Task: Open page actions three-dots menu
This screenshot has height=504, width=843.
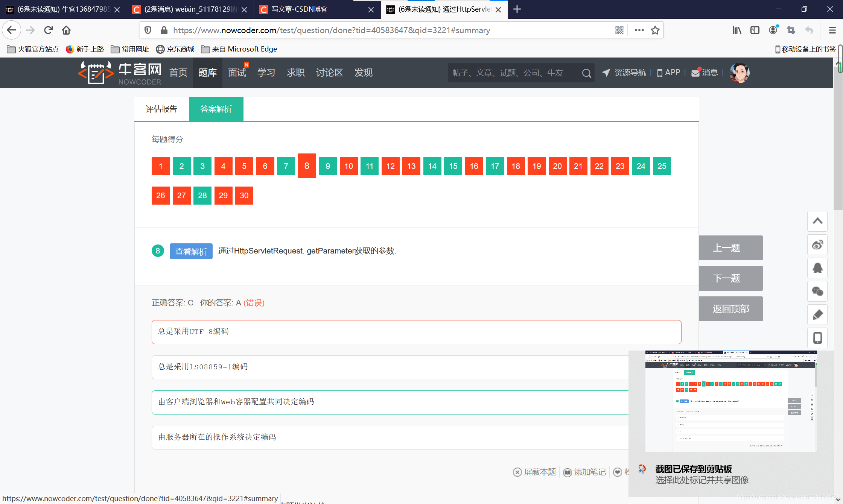Action: (639, 30)
